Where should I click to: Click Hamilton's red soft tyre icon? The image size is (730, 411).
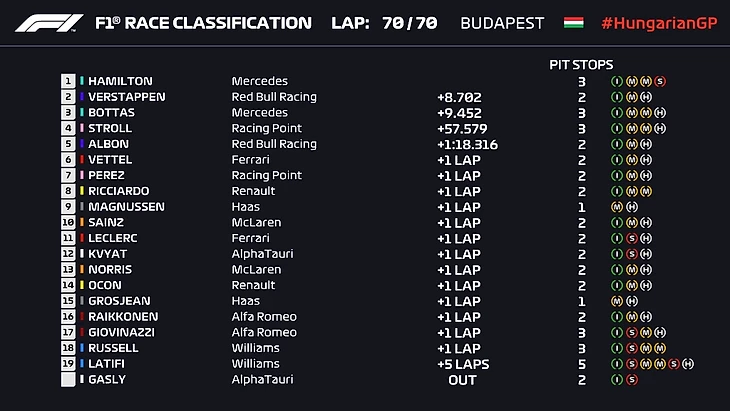coord(660,81)
